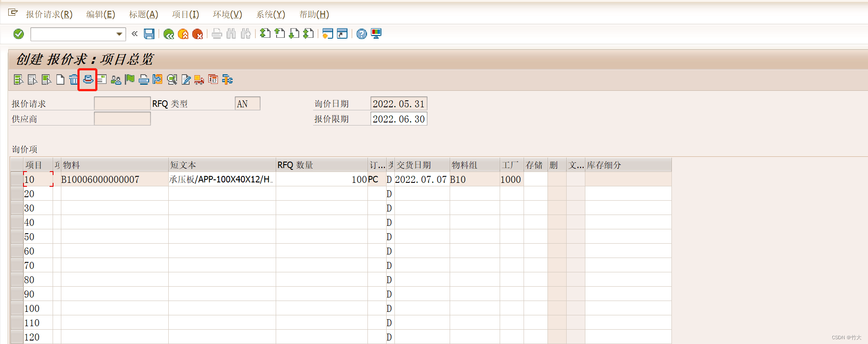Click the envelope supplier address icon
Viewport: 868px width, 344px height.
[102, 79]
